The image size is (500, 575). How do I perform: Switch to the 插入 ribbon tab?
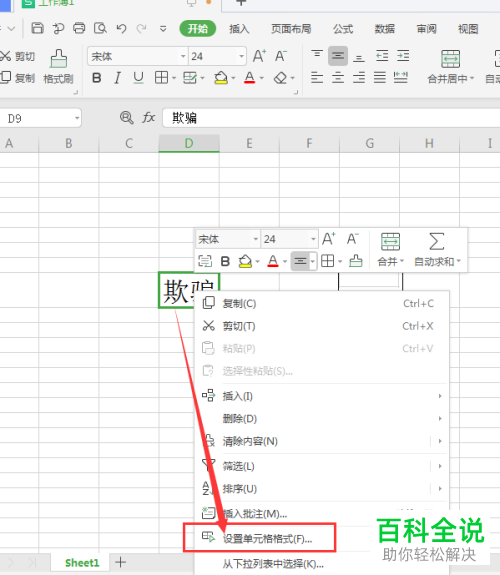pos(239,29)
